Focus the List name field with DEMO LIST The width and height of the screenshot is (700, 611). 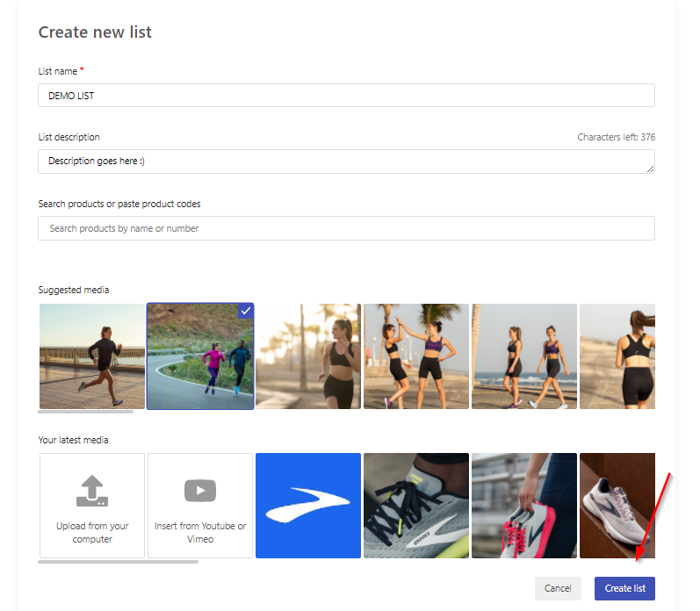[x=346, y=96]
